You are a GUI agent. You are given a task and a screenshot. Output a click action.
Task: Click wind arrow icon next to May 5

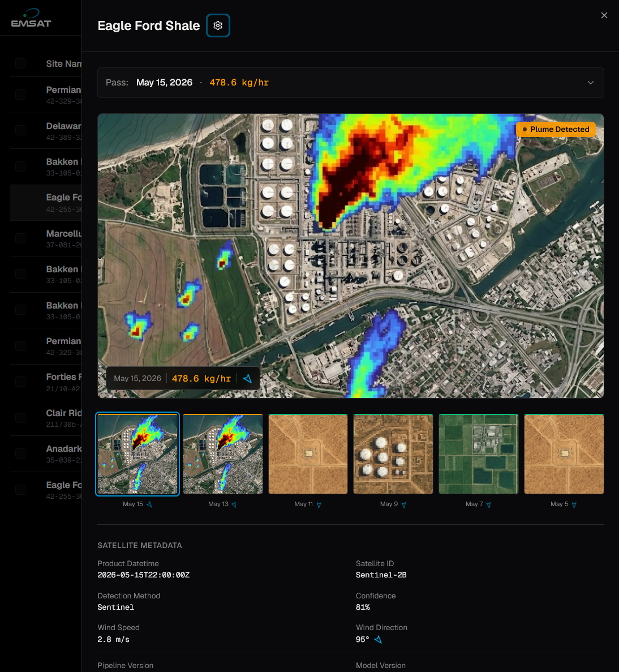click(x=574, y=504)
